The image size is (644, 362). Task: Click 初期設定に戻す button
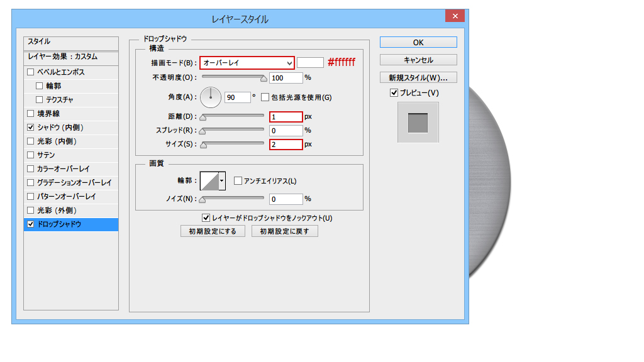[x=285, y=231]
